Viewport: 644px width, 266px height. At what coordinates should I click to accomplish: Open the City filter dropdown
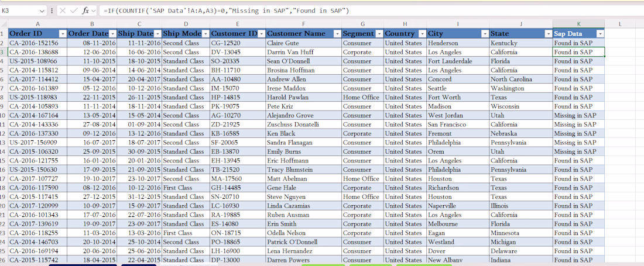point(485,33)
